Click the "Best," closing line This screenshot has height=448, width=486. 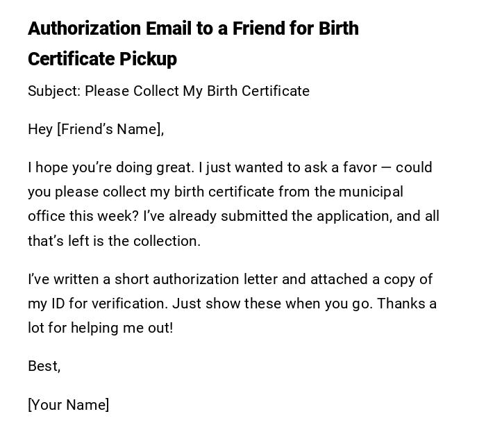[x=44, y=366]
